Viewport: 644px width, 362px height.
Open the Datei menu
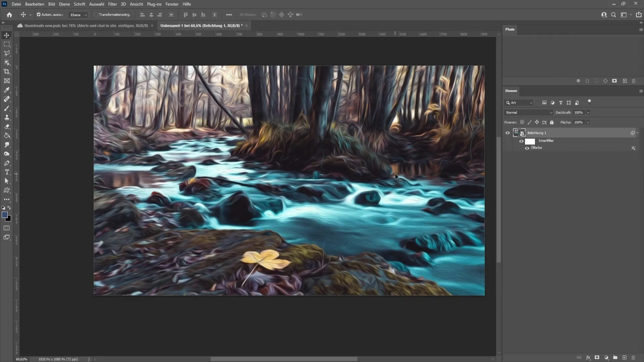point(16,4)
